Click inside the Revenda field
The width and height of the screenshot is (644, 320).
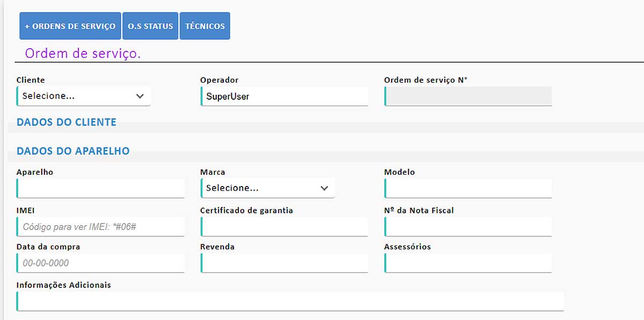[x=283, y=263]
